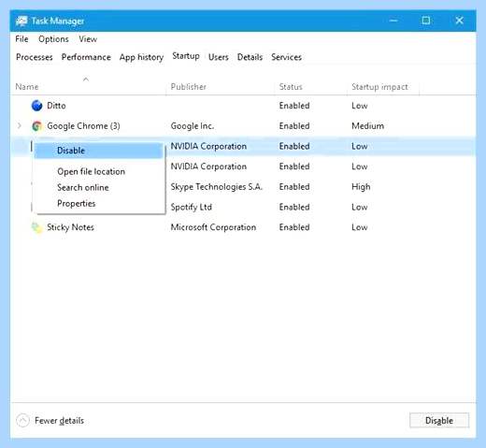Click Spotify Ltd publisher cell
The width and height of the screenshot is (486, 448).
point(192,207)
